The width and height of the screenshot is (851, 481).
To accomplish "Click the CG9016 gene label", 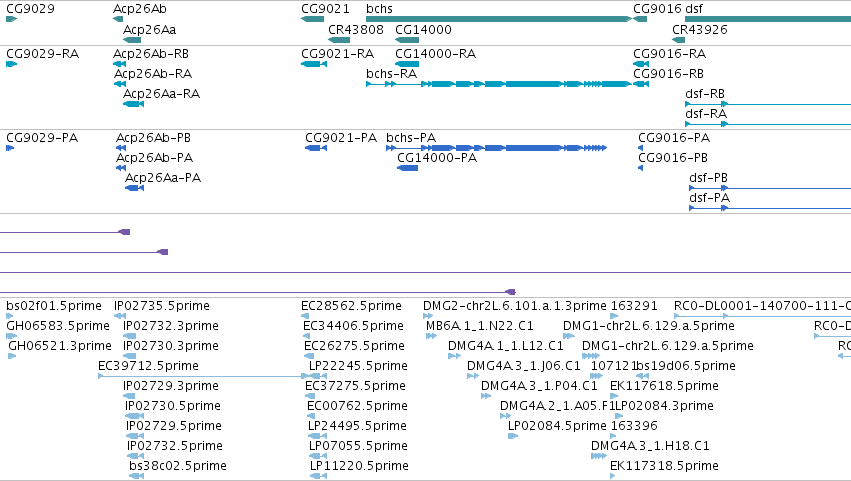I will pos(657,9).
